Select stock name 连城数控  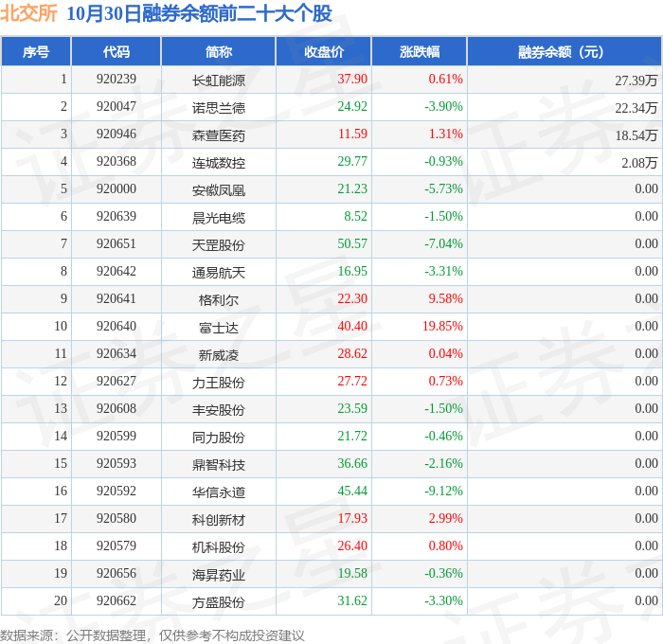tap(219, 163)
